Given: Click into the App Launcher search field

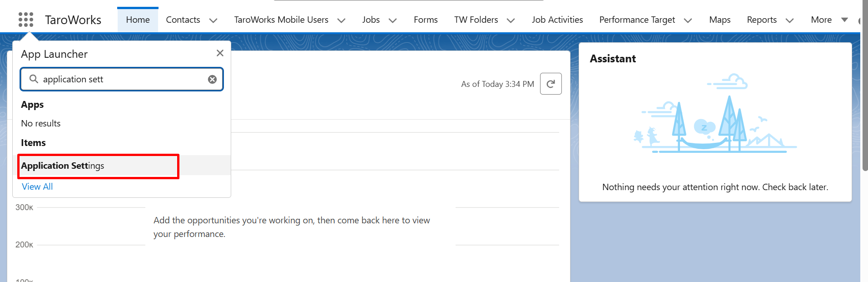Looking at the screenshot, I should (x=122, y=79).
